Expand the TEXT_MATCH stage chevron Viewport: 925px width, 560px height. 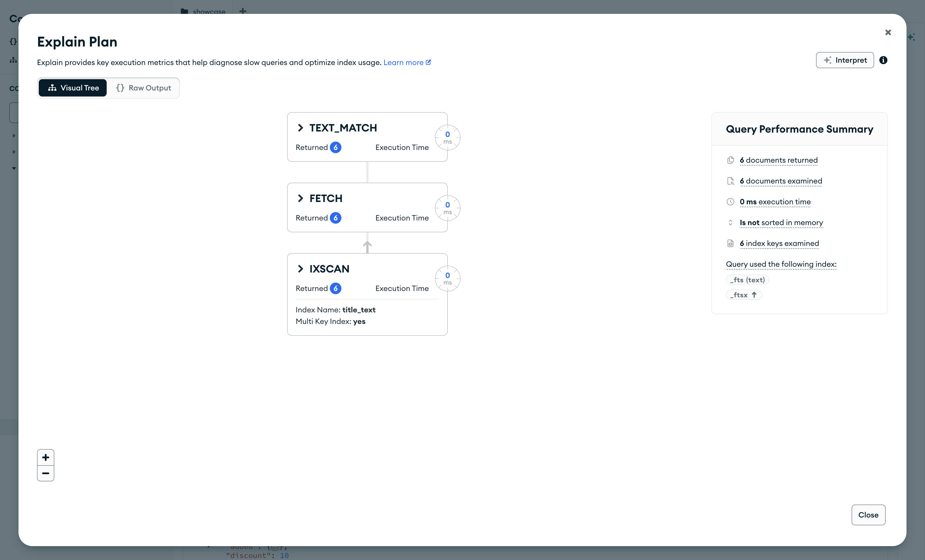click(300, 128)
